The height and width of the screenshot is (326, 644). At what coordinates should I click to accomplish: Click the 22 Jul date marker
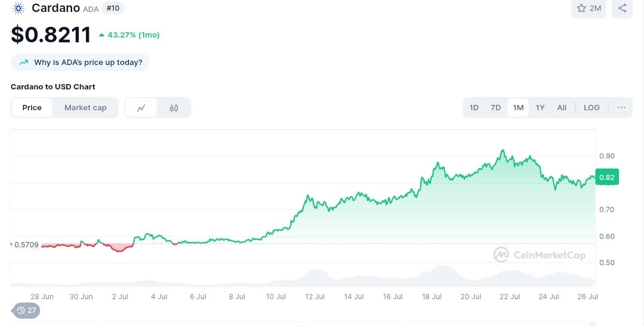510,296
